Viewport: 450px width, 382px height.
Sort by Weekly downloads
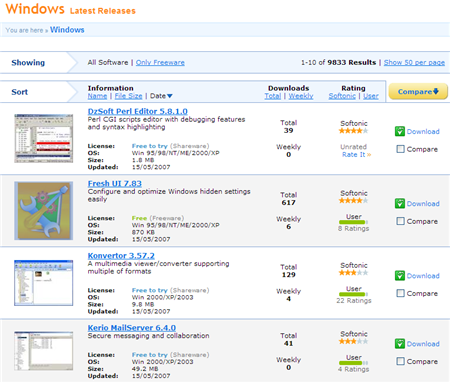coord(301,96)
